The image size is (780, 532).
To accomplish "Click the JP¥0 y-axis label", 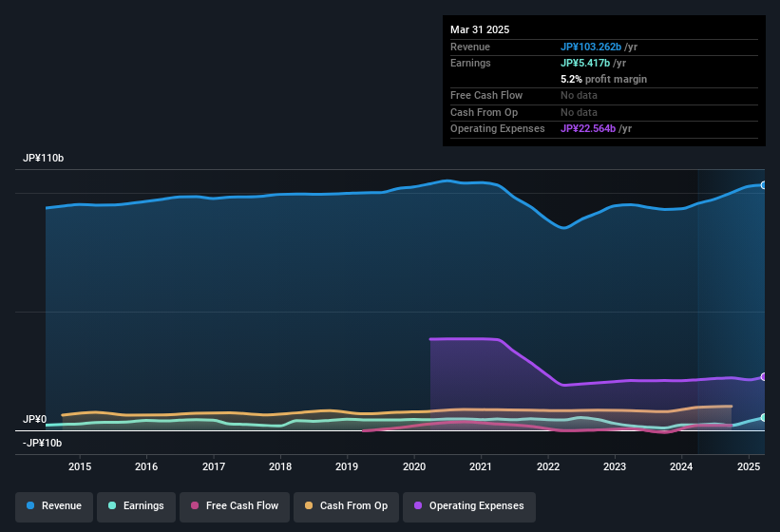I will click(35, 419).
